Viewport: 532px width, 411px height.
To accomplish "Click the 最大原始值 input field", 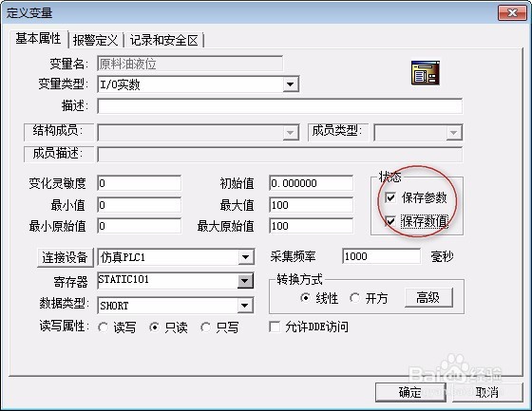I will coord(312,226).
